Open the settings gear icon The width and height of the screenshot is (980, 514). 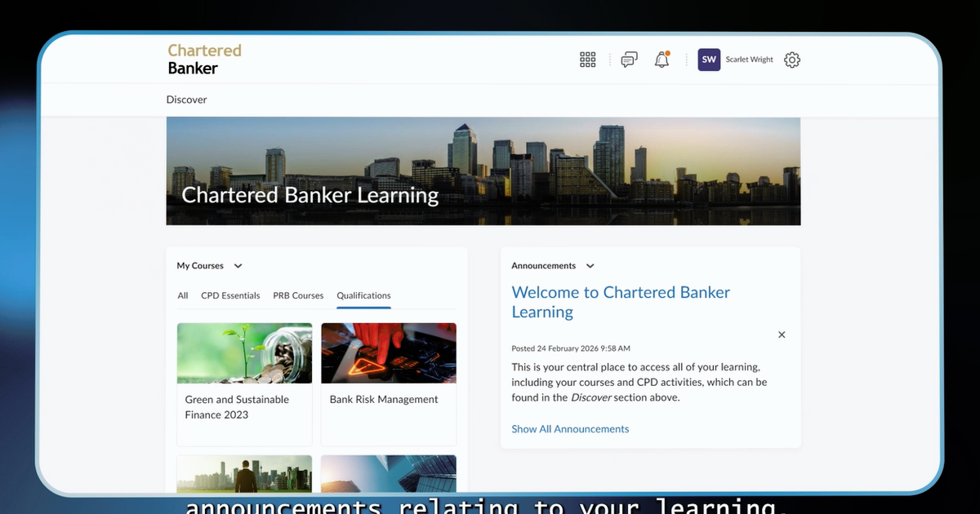(792, 60)
